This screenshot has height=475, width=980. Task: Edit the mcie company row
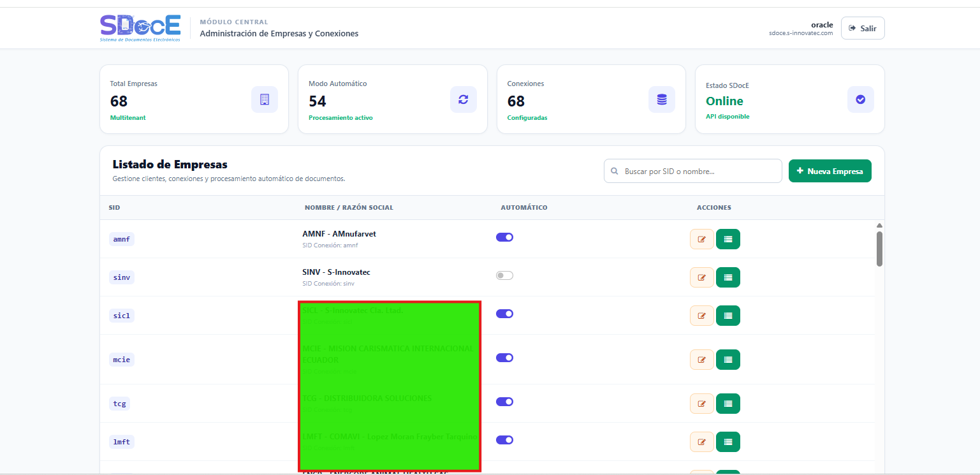[x=702, y=360]
